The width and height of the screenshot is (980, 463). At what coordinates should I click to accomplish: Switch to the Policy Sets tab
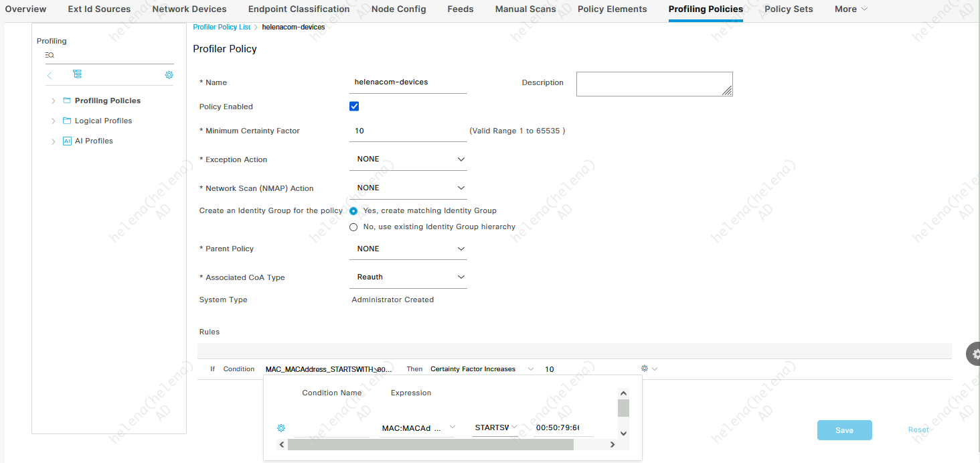pos(789,9)
